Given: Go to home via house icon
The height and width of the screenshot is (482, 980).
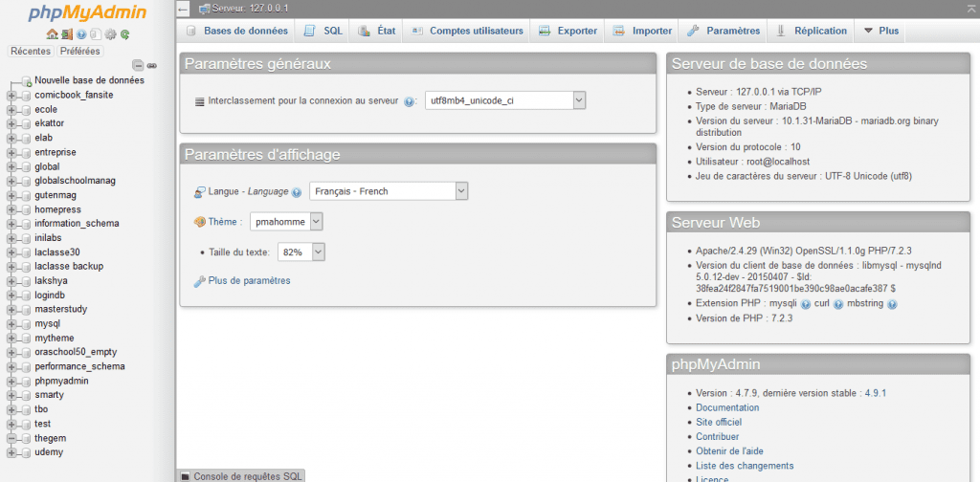Looking at the screenshot, I should coord(52,34).
